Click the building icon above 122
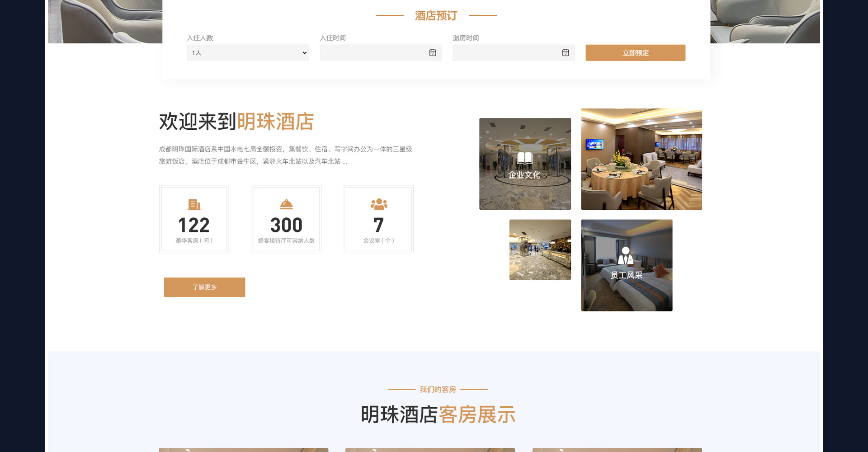Image resolution: width=868 pixels, height=452 pixels. click(x=194, y=205)
